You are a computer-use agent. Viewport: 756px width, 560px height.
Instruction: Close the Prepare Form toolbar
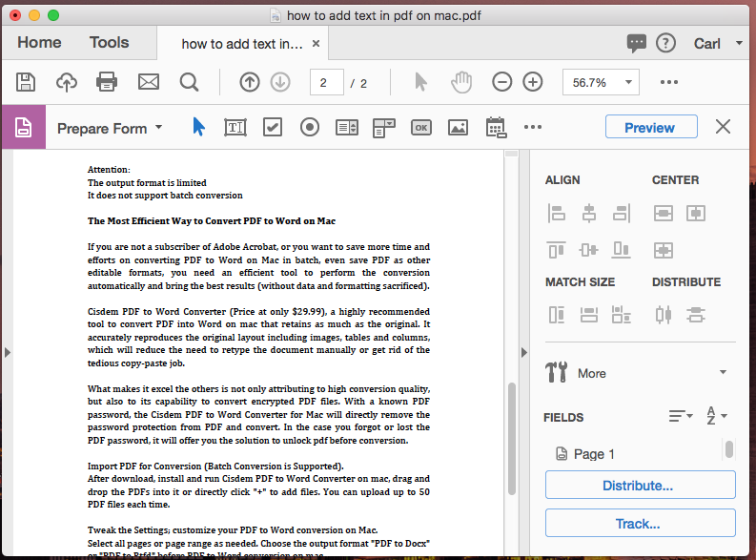[x=723, y=127]
